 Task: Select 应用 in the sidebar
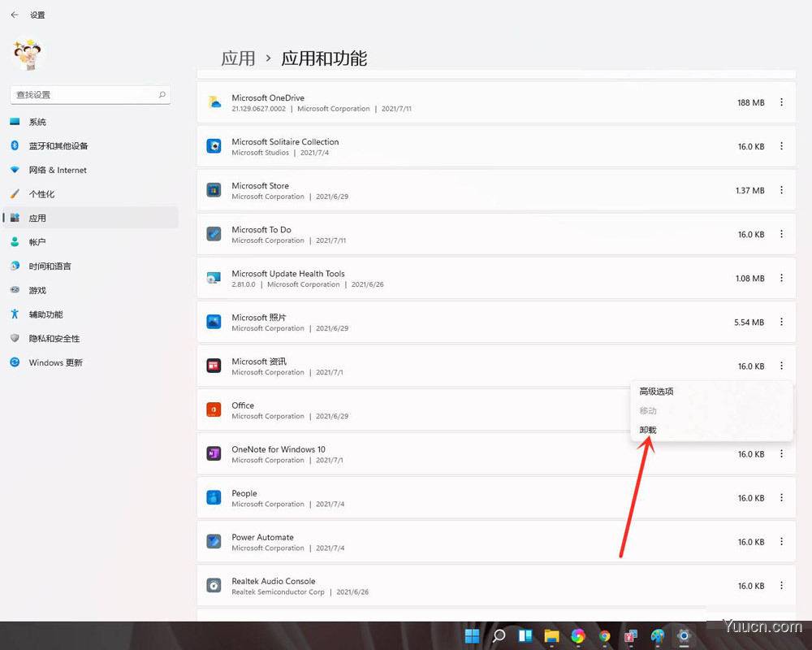(92, 218)
